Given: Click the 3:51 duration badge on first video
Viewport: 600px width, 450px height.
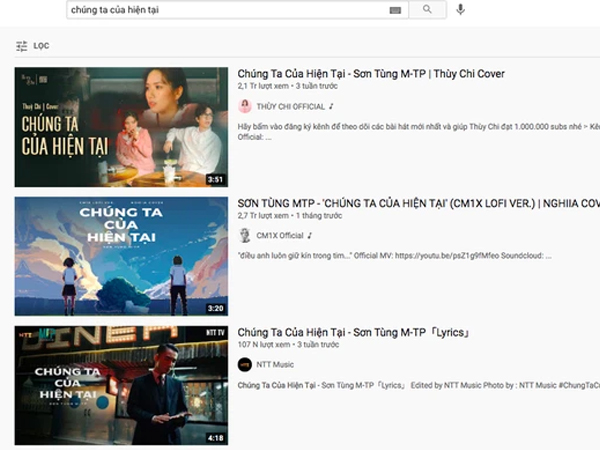Looking at the screenshot, I should 213,179.
